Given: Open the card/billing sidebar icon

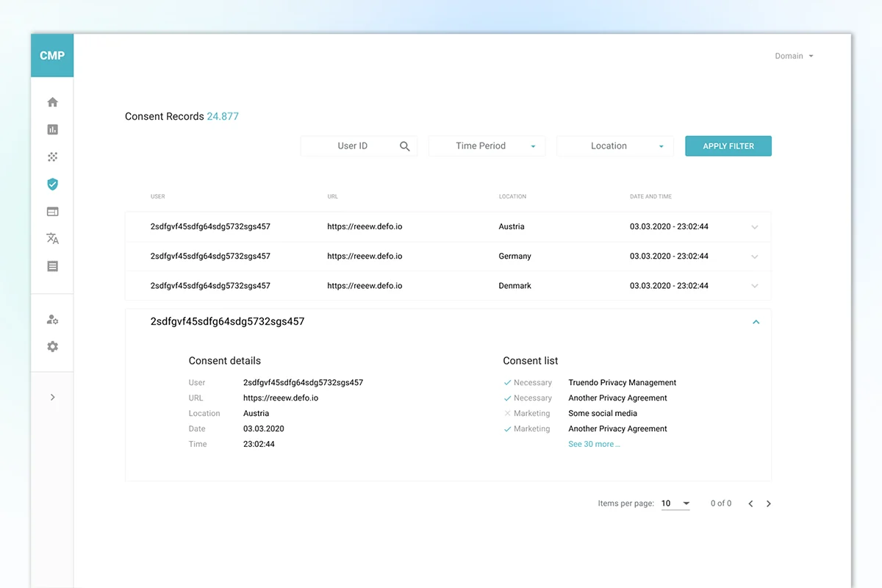Looking at the screenshot, I should click(52, 212).
